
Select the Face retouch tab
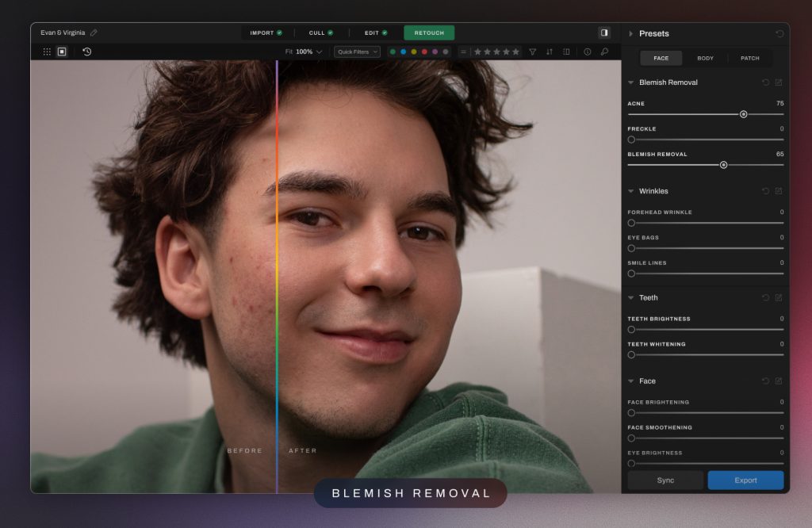[x=661, y=58]
